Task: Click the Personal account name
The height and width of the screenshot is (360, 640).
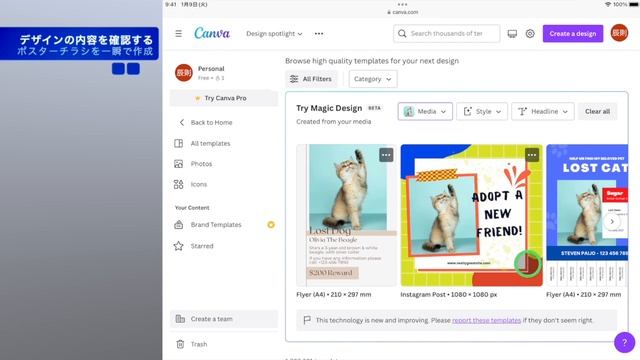Action: 211,69
